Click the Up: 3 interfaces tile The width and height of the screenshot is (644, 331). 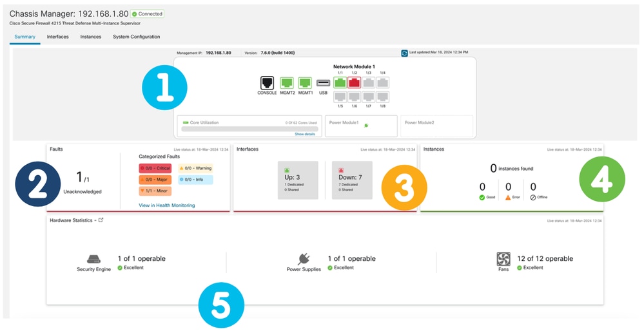tap(298, 180)
